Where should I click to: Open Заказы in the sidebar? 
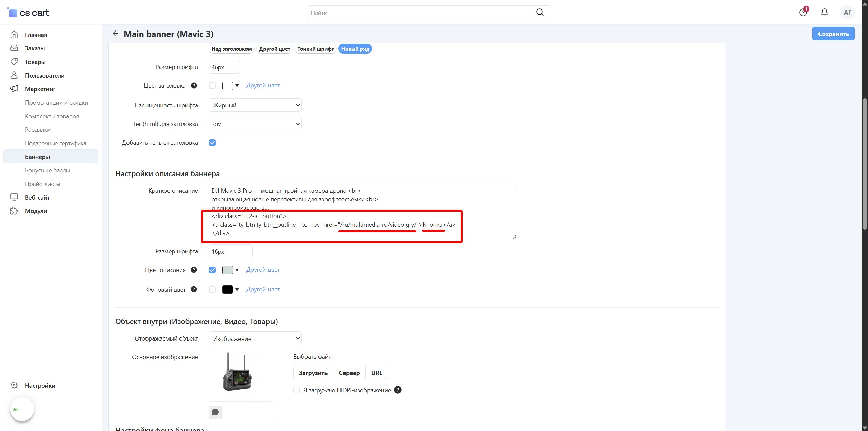(35, 48)
